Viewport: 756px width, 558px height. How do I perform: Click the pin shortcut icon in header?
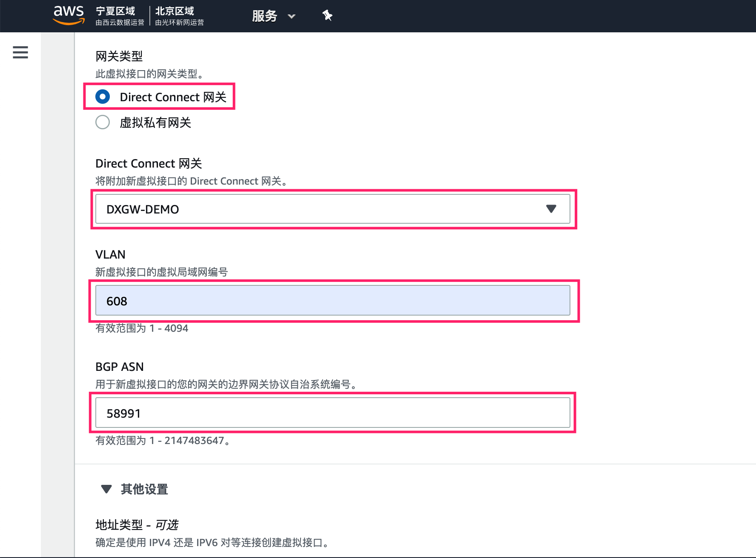tap(327, 16)
